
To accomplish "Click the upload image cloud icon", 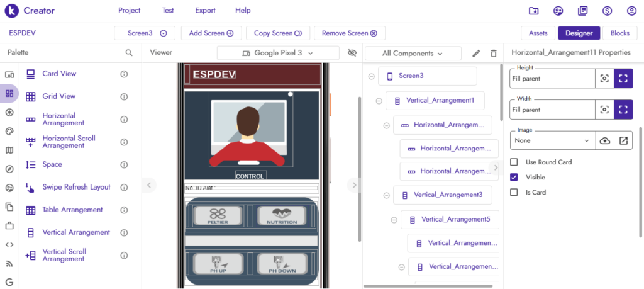I will 605,140.
